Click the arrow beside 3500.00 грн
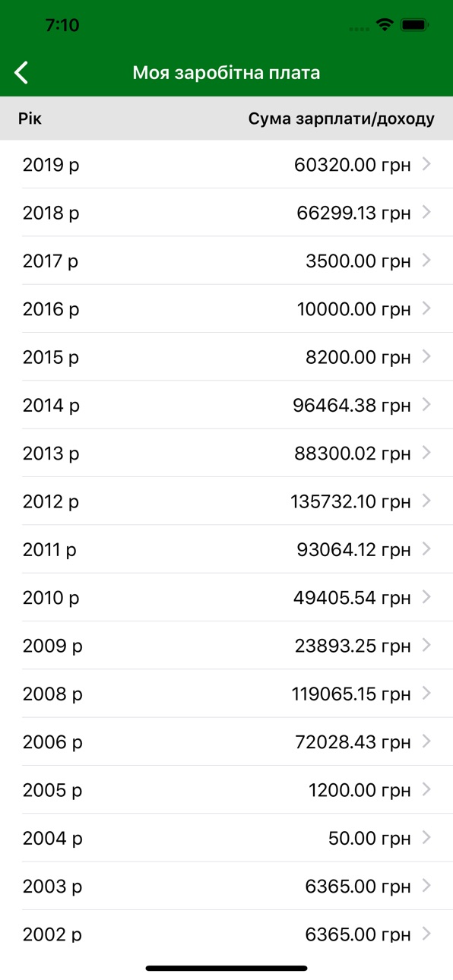 tap(426, 260)
